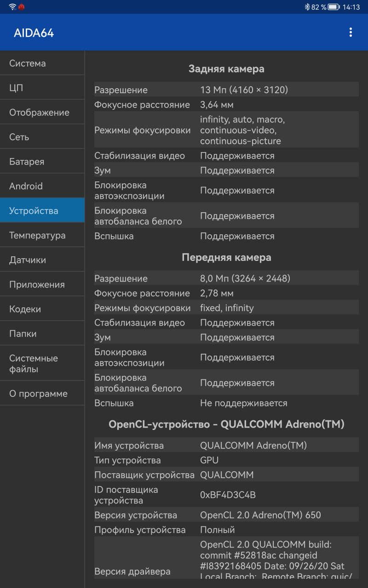368x588 pixels.
Task: Go to the Отображение section
Action: 42,113
